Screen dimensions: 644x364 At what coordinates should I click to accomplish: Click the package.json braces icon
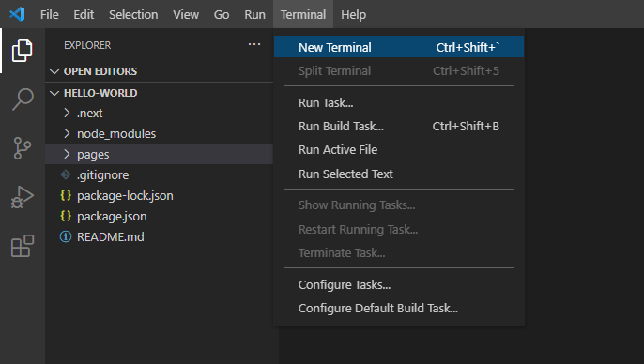(66, 216)
